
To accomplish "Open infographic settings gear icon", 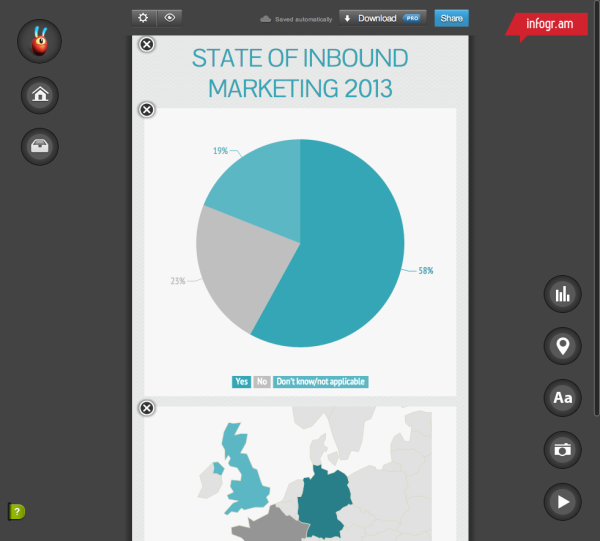I will (x=143, y=18).
